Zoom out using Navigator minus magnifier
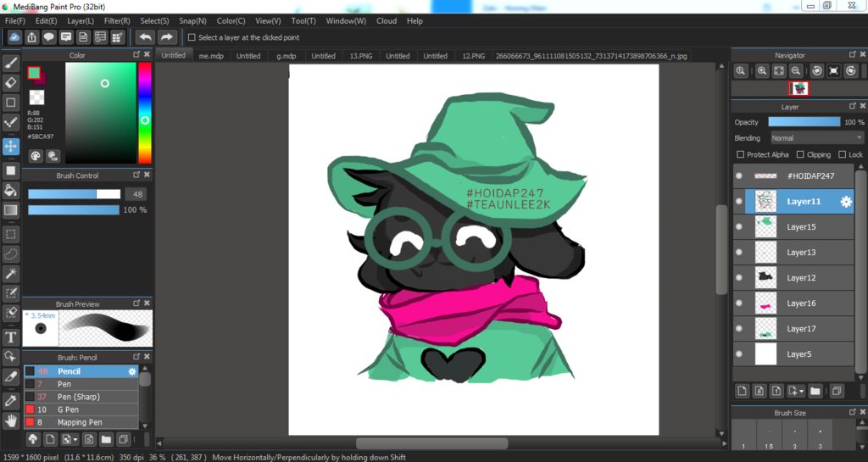The image size is (868, 462). (795, 71)
